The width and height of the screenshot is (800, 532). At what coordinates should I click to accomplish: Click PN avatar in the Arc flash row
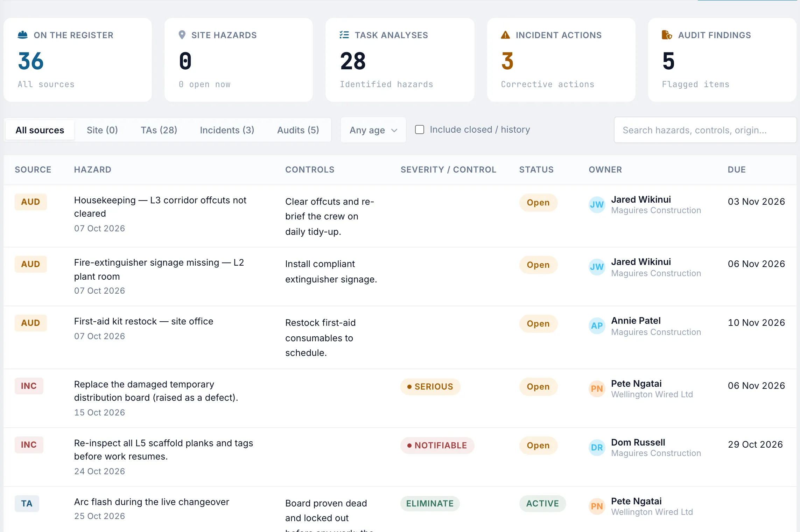[597, 506]
